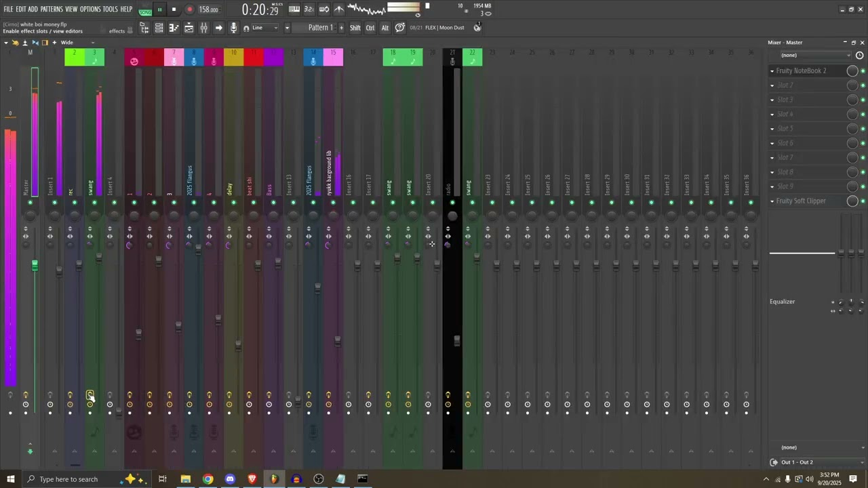Toggle the Mixer view icon
The width and height of the screenshot is (868, 488).
tap(203, 28)
